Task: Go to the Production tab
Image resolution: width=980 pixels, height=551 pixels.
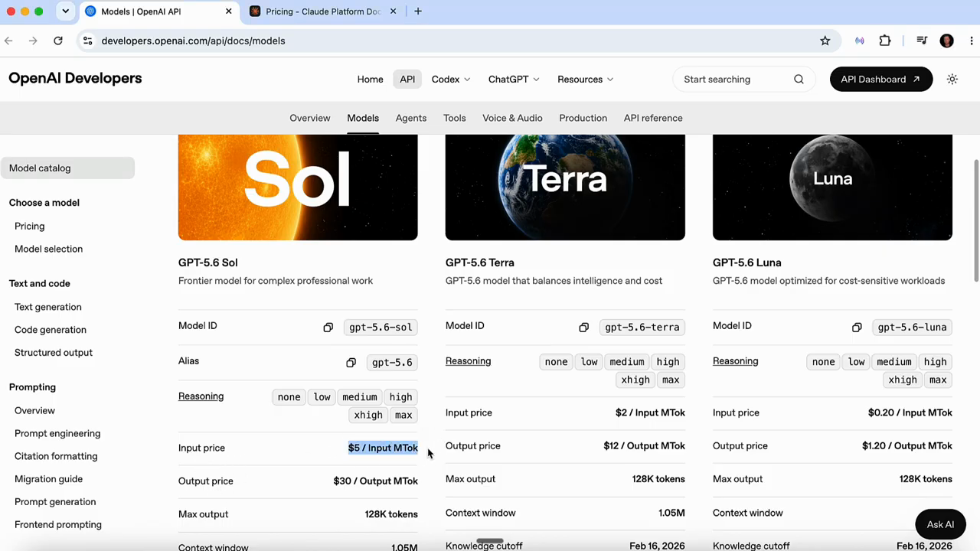Action: [583, 118]
